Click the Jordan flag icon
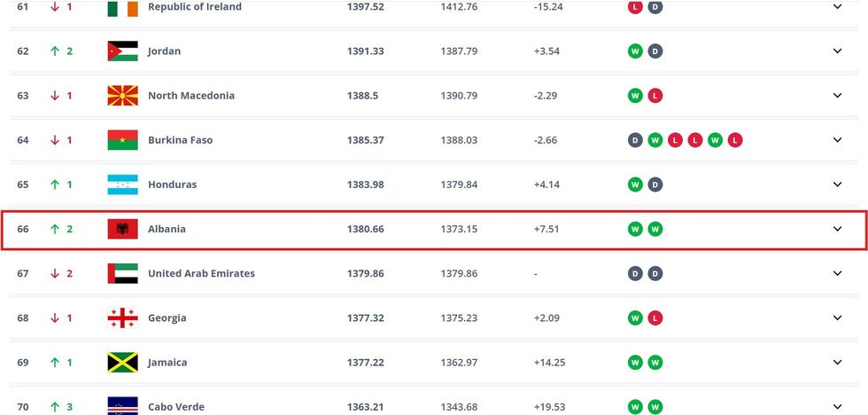 coord(122,51)
